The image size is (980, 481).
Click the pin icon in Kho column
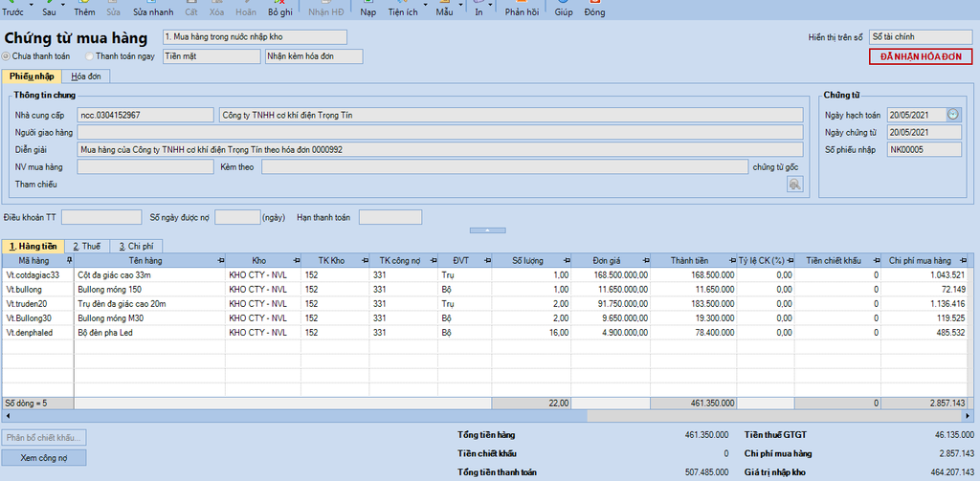296,260
